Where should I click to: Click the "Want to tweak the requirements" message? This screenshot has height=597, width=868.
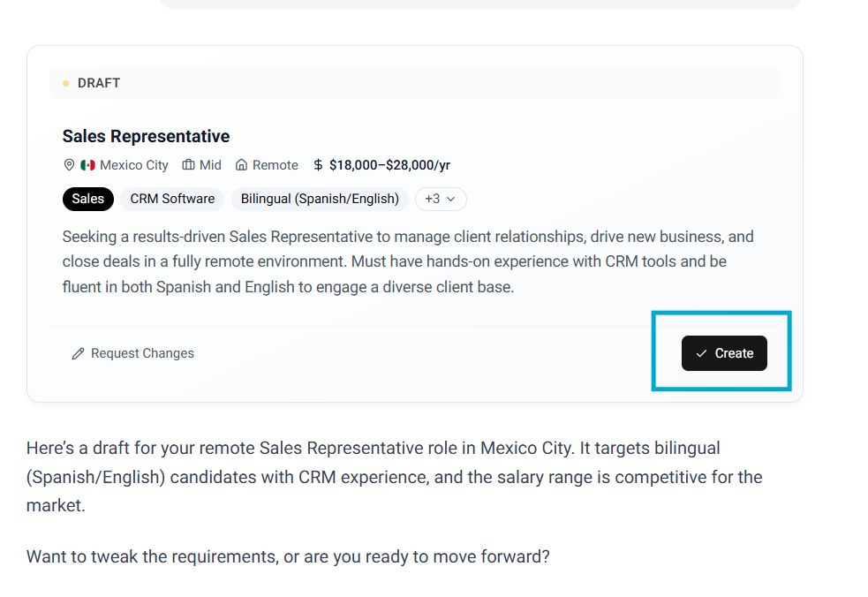[x=288, y=556]
